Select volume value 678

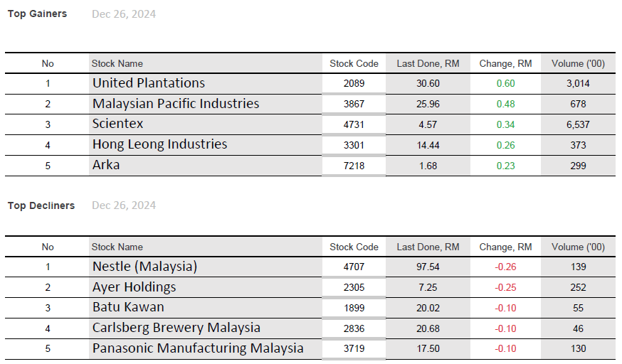[578, 105]
